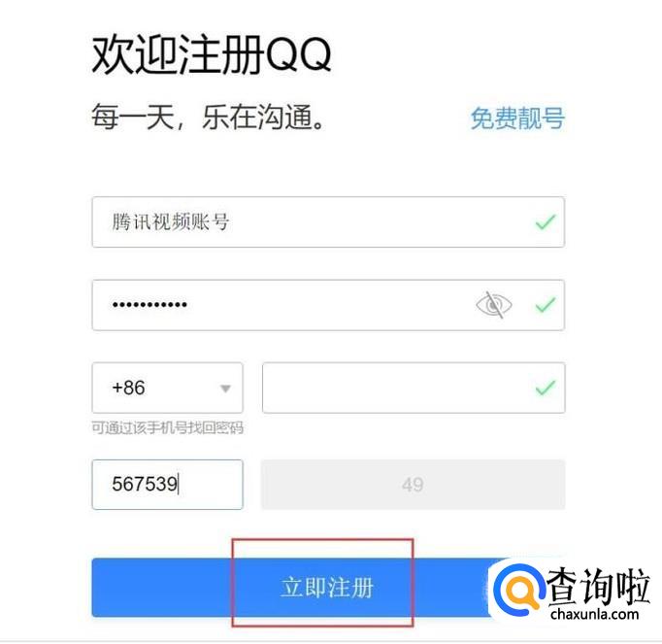This screenshot has height=644, width=662.
Task: Click green checkmark in nickname field
Action: [546, 221]
